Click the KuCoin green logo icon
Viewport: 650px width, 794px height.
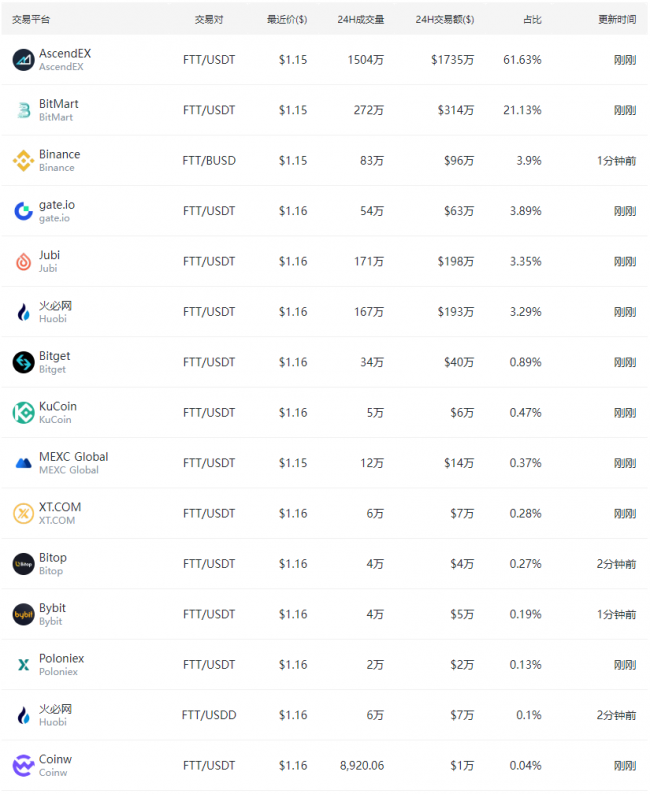[x=23, y=413]
